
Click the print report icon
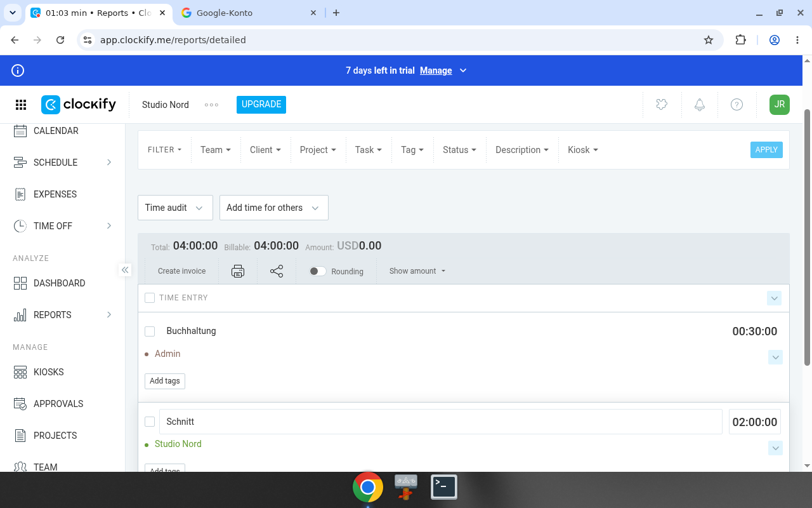click(x=238, y=271)
